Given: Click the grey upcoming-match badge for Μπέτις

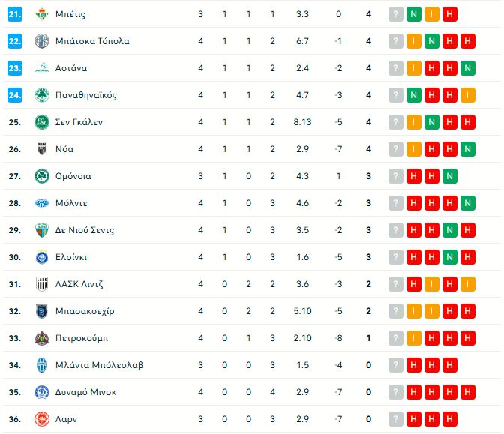Looking at the screenshot, I should point(396,14).
